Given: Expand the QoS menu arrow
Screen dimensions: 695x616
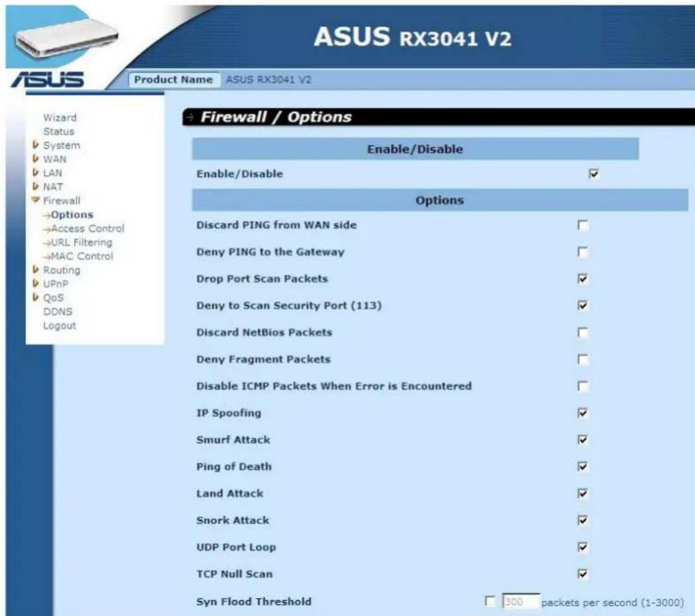Looking at the screenshot, I should 36,297.
